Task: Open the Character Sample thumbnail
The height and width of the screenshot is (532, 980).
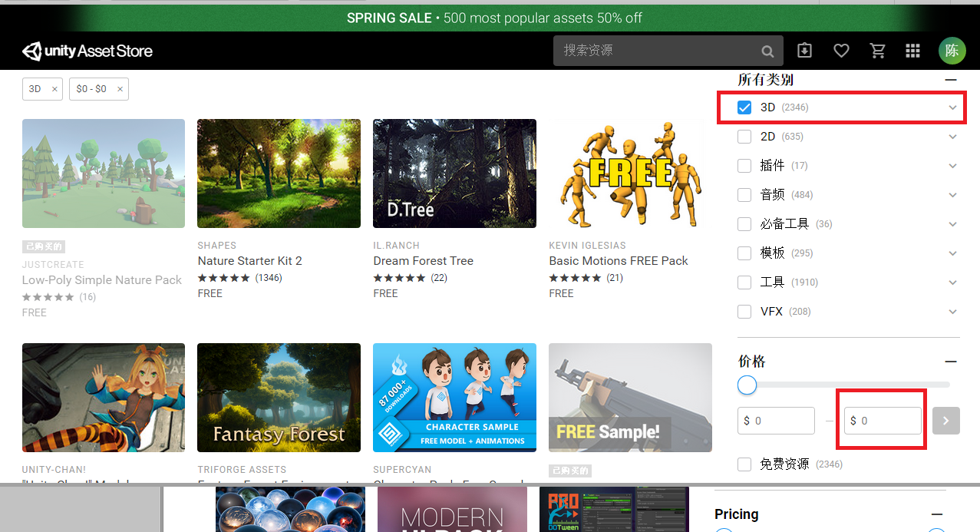Action: pyautogui.click(x=454, y=398)
